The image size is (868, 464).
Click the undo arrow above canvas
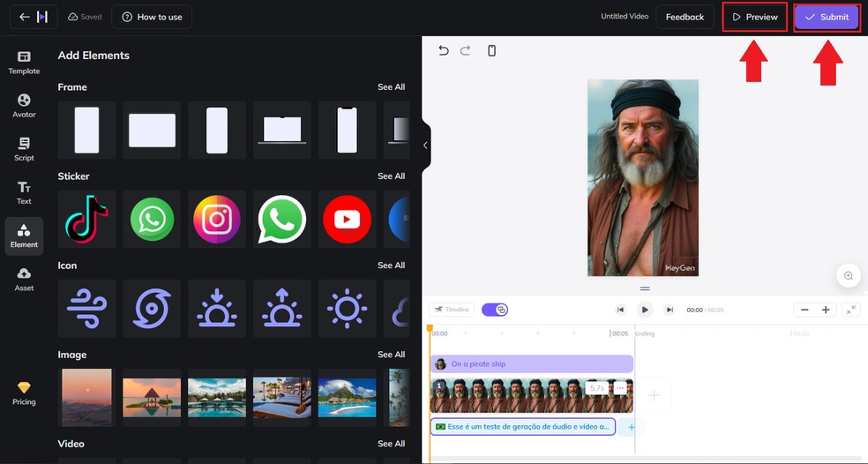coord(444,51)
